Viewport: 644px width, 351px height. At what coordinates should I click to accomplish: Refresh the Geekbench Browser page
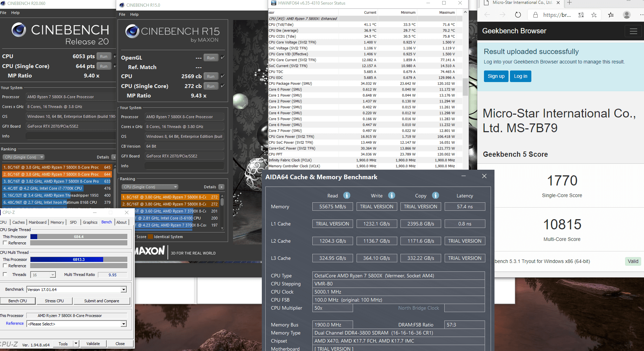518,15
